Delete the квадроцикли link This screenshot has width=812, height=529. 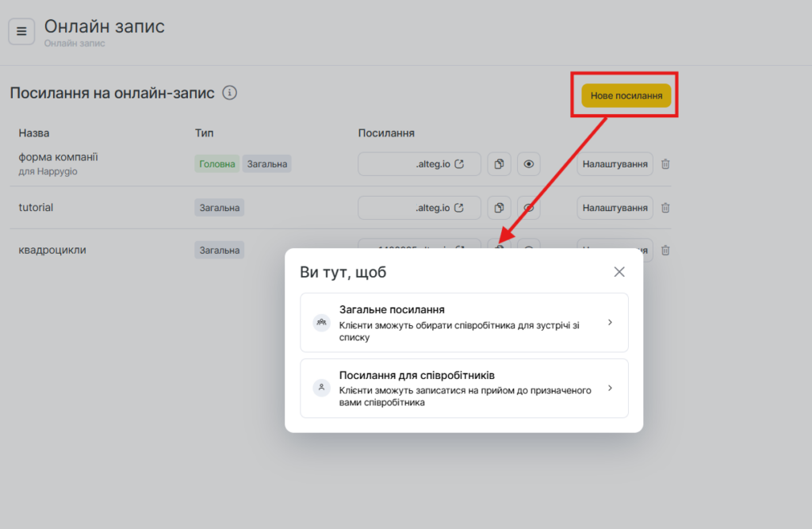click(x=665, y=251)
